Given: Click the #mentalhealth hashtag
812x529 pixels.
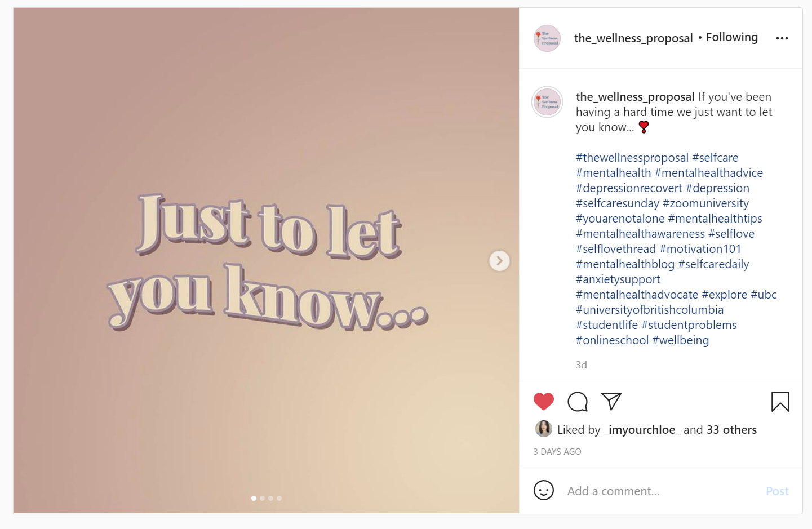Looking at the screenshot, I should pos(613,173).
